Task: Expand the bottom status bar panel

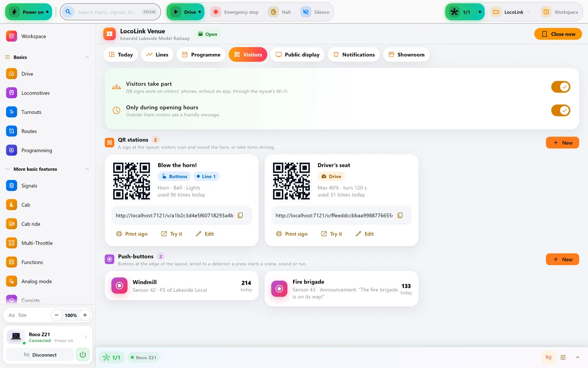Action: point(578,357)
